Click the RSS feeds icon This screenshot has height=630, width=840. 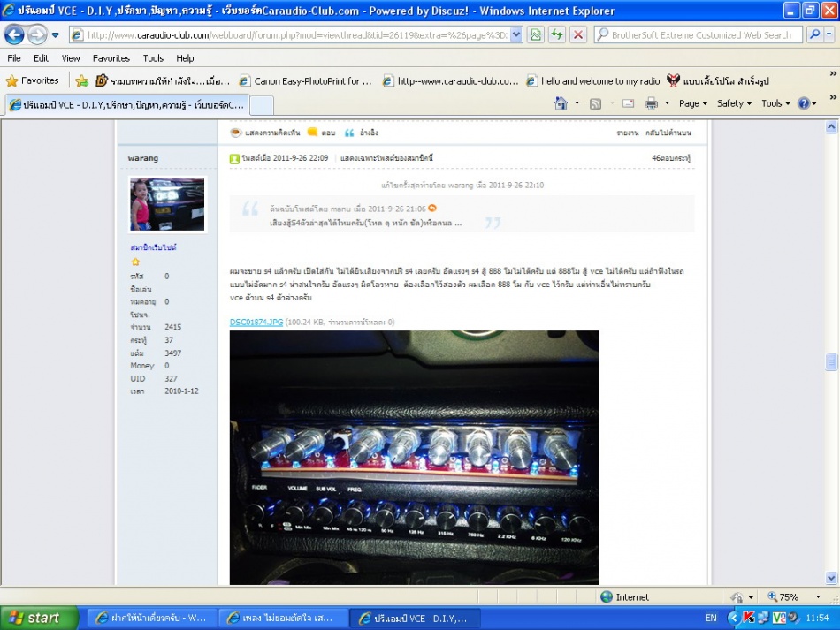[596, 103]
